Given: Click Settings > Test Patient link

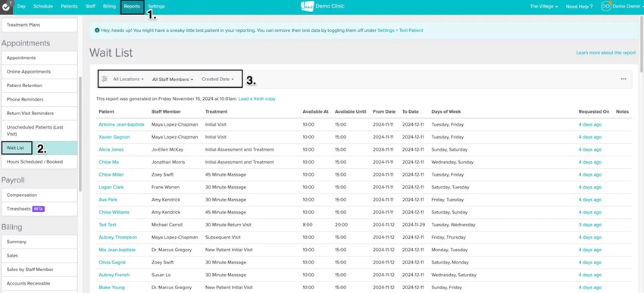Looking at the screenshot, I should [400, 30].
